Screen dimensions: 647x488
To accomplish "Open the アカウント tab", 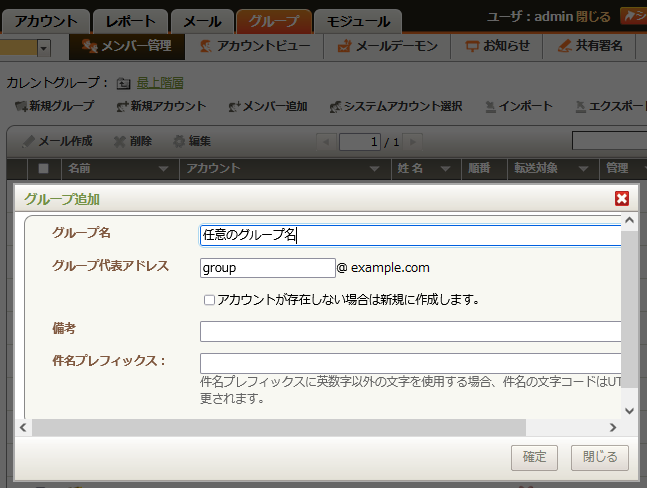I will [x=46, y=21].
